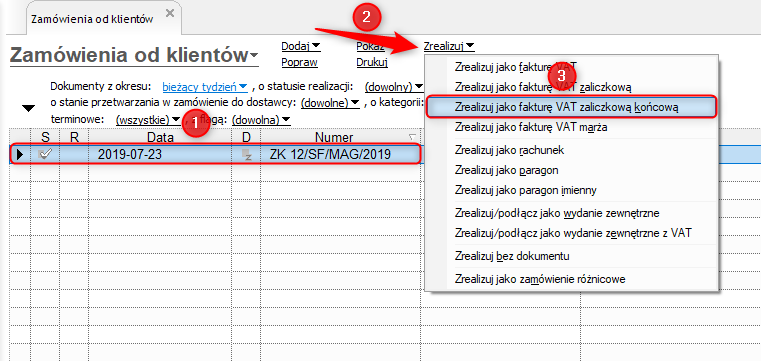Click the Popraw link
Viewport: 761px width, 361px height.
pos(299,62)
